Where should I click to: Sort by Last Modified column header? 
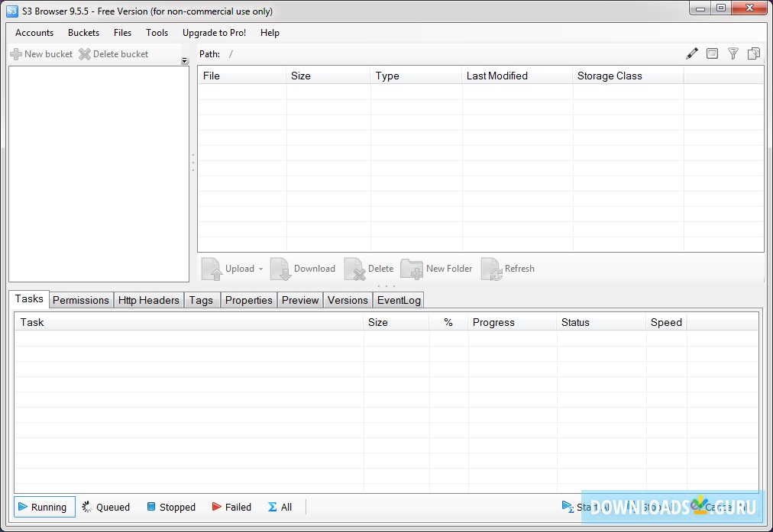(517, 76)
